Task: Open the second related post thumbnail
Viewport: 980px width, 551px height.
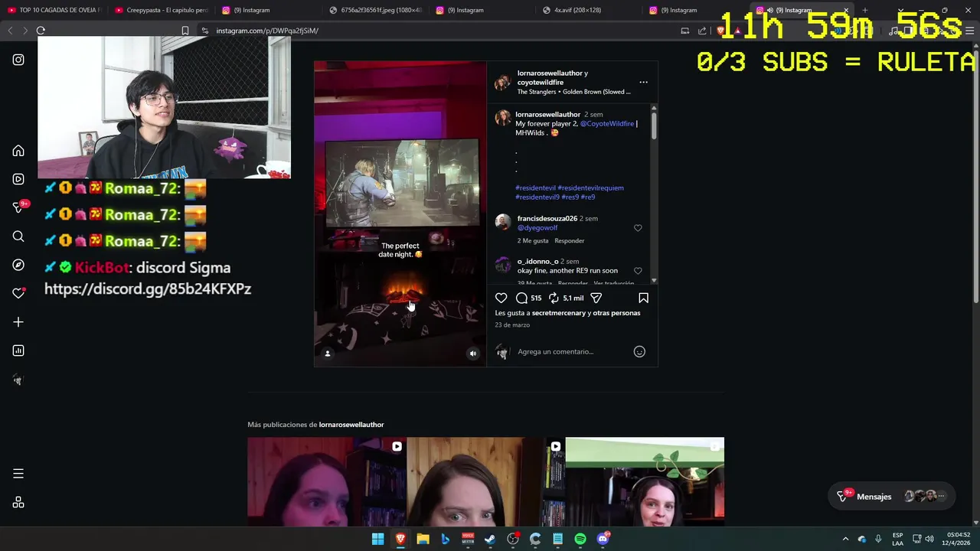Action: tap(485, 482)
